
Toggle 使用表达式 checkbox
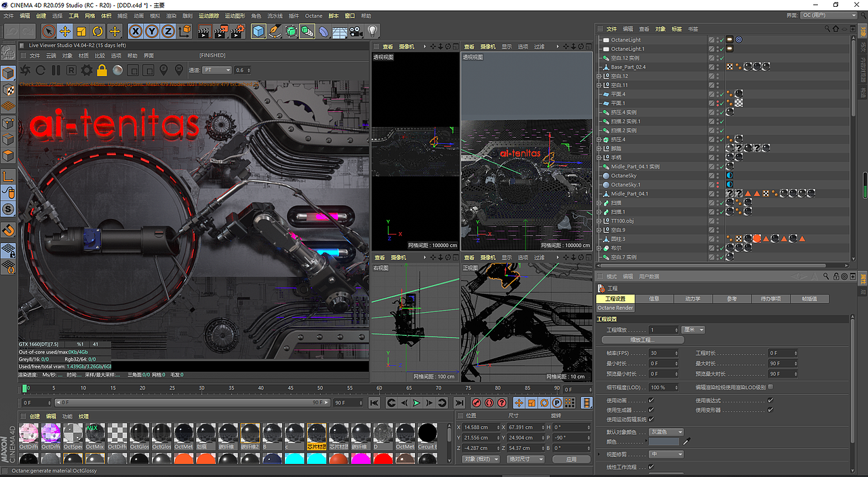pyautogui.click(x=770, y=400)
